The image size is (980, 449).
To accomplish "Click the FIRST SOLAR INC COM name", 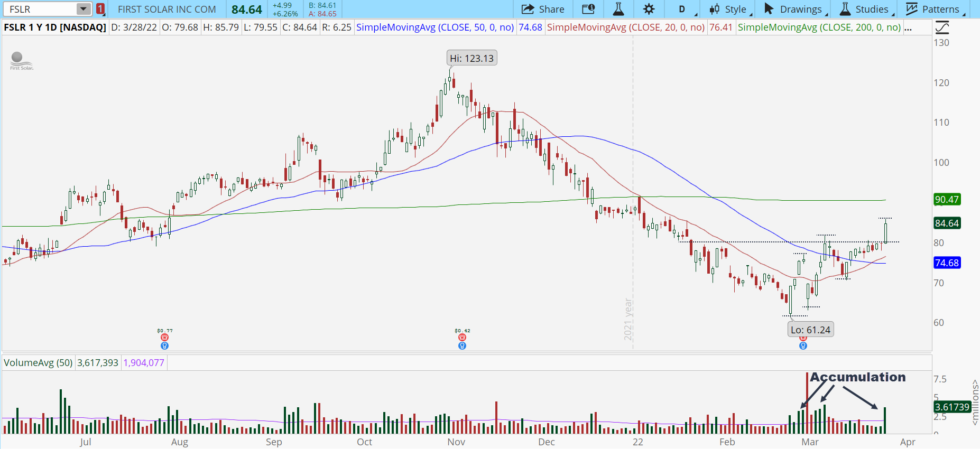I will (x=167, y=10).
